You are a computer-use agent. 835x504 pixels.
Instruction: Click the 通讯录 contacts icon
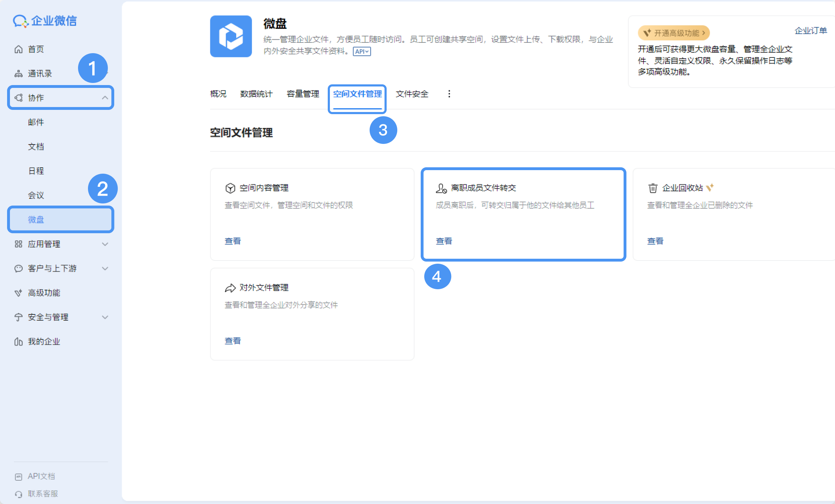pos(18,74)
